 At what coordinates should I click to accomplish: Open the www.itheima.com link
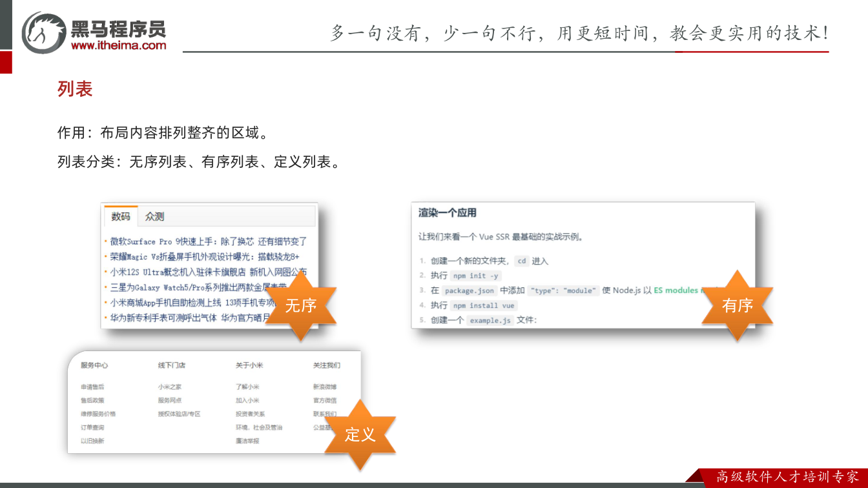[x=118, y=45]
